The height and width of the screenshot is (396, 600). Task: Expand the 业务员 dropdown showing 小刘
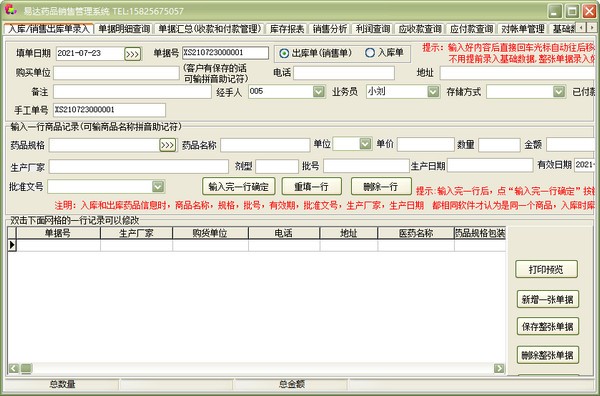pyautogui.click(x=433, y=92)
